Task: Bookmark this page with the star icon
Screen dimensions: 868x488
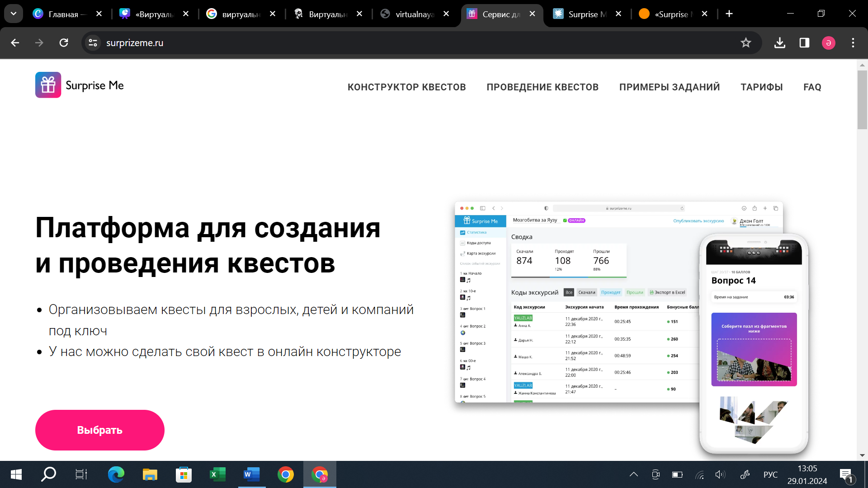Action: [x=745, y=43]
